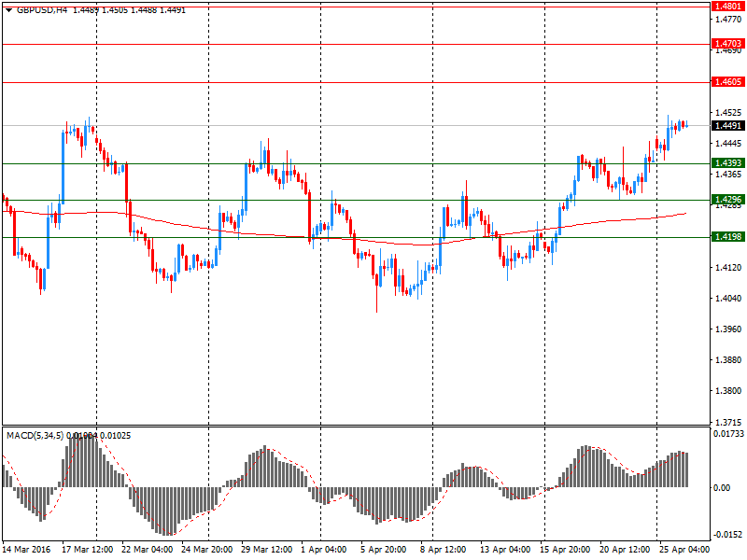
Task: Click the 1.4198 green support price label
Action: 728,237
